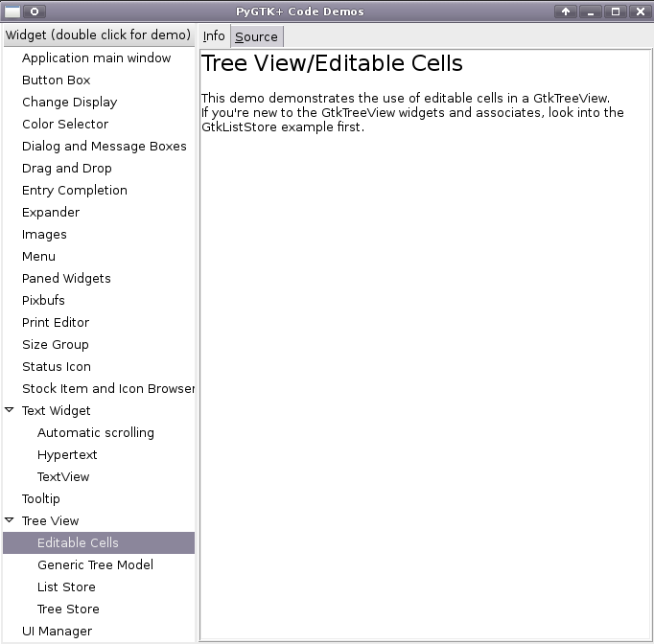Screen dimensions: 654x644
Task: Maximize the PyGTK+ Code Demos window
Action: tap(616, 11)
